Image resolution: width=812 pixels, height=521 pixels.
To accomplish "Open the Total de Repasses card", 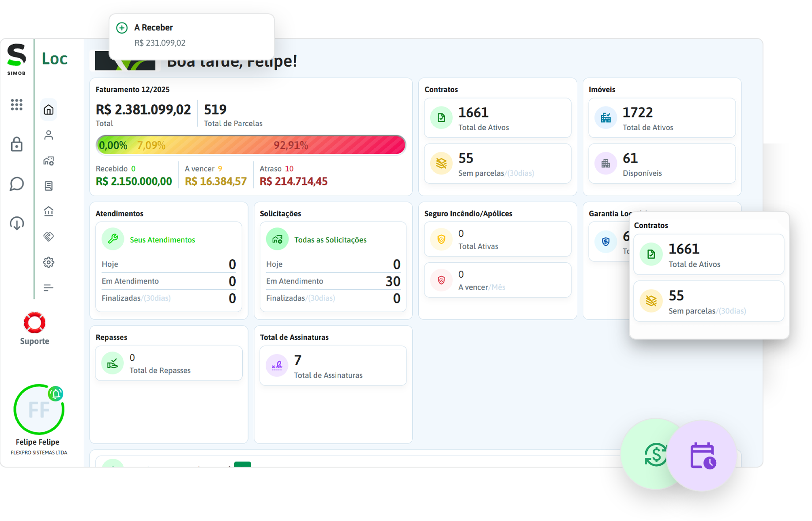I will [x=169, y=363].
